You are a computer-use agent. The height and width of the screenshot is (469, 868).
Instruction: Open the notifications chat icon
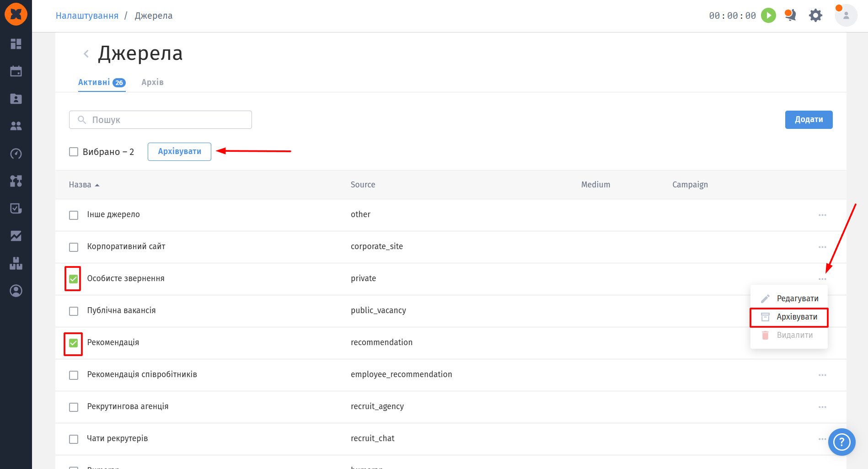[x=790, y=16]
